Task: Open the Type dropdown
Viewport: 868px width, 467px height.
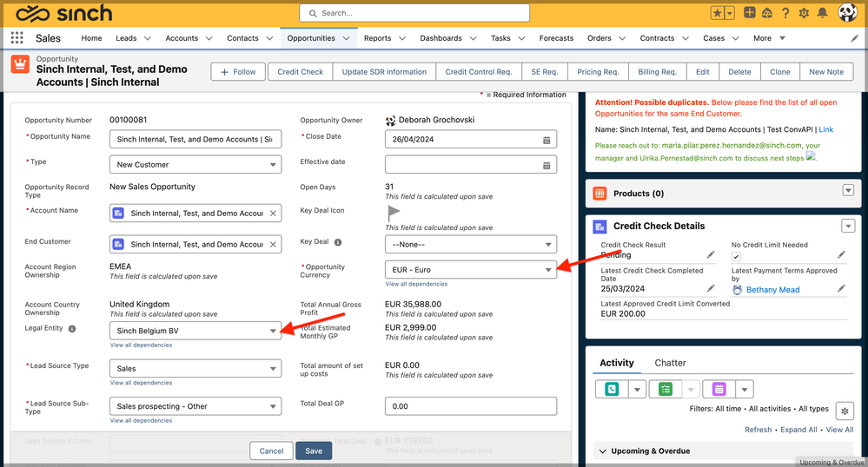Action: [x=195, y=165]
